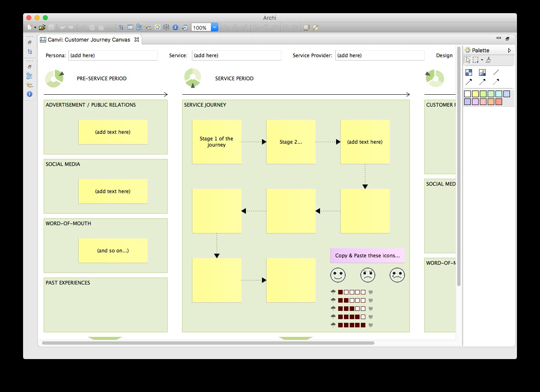Click the Persona '(add here)' field
The width and height of the screenshot is (540, 392).
[x=113, y=56]
